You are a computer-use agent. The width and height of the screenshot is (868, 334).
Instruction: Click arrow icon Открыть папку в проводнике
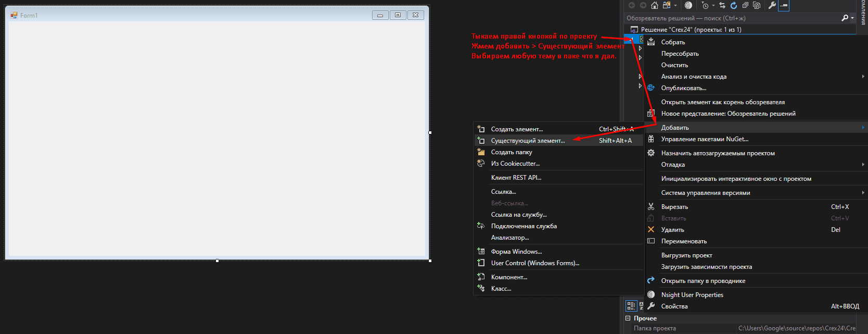[x=651, y=281]
